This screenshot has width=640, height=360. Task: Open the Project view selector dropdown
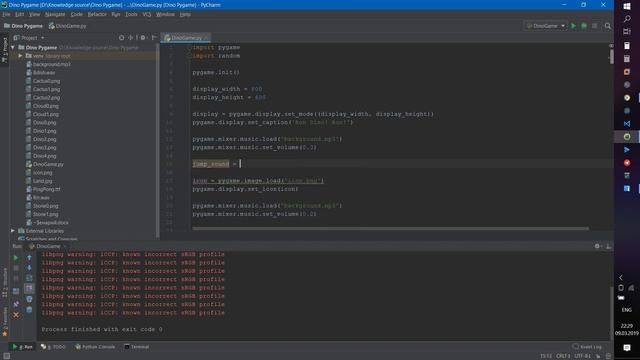pos(29,38)
